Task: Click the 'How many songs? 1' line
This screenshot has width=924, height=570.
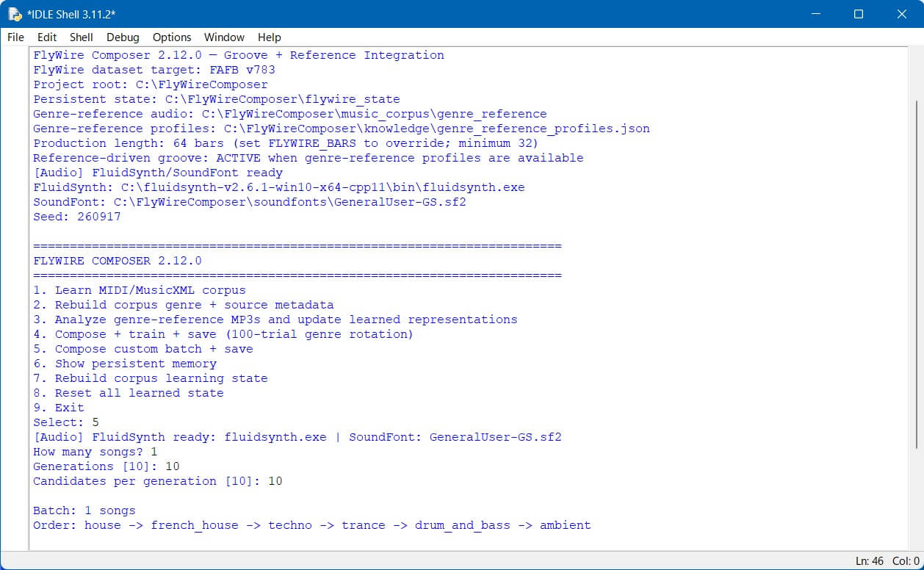Action: [95, 452]
